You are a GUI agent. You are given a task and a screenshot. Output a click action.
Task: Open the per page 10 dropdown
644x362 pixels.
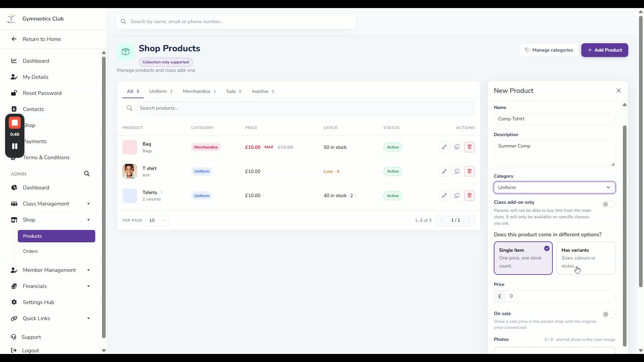point(157,221)
